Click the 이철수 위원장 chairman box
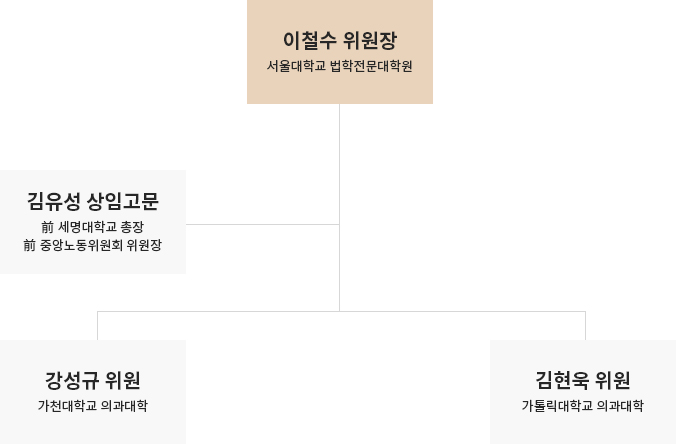The width and height of the screenshot is (676, 444). click(340, 52)
